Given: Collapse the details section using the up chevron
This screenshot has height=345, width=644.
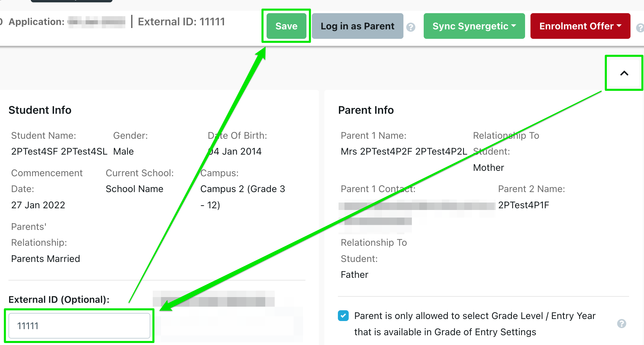Looking at the screenshot, I should pos(624,73).
